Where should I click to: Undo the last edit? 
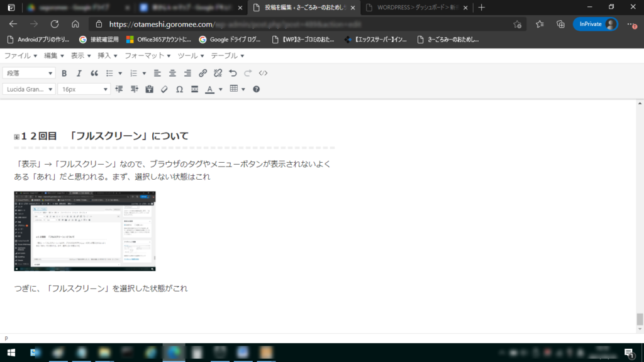click(233, 73)
